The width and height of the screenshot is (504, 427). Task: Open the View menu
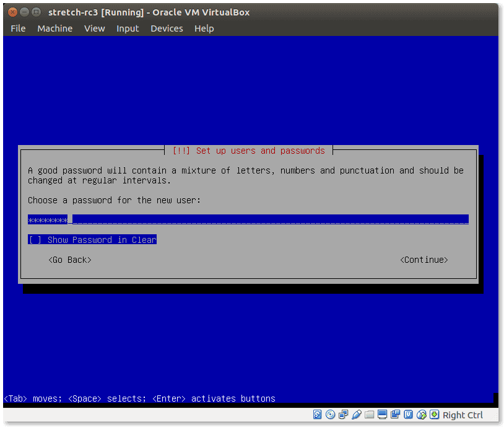pyautogui.click(x=95, y=29)
